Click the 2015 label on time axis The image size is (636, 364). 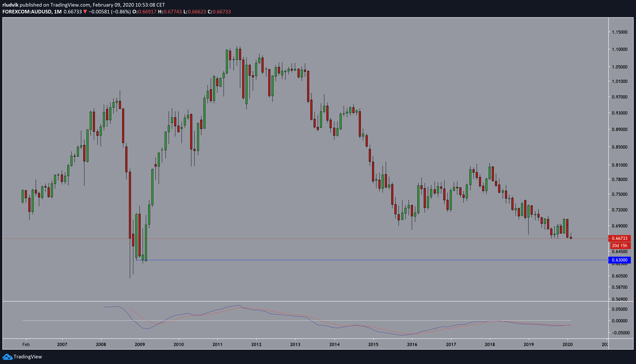coord(373,345)
